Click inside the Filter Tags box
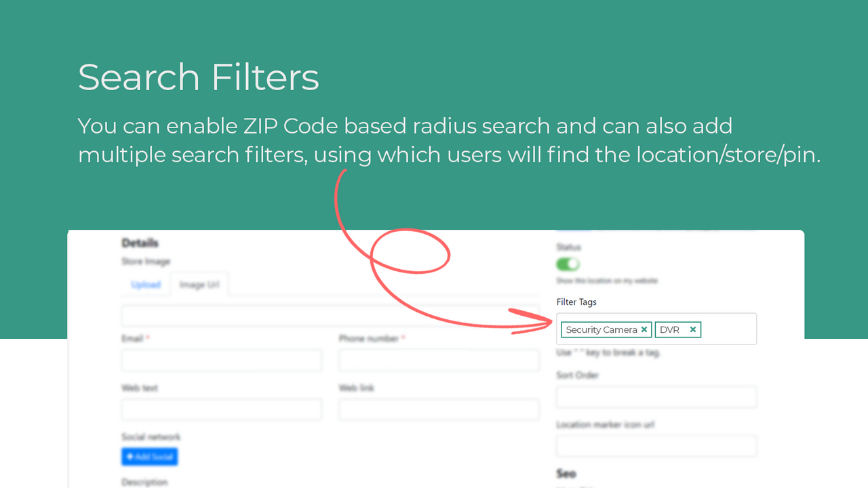 click(656, 329)
